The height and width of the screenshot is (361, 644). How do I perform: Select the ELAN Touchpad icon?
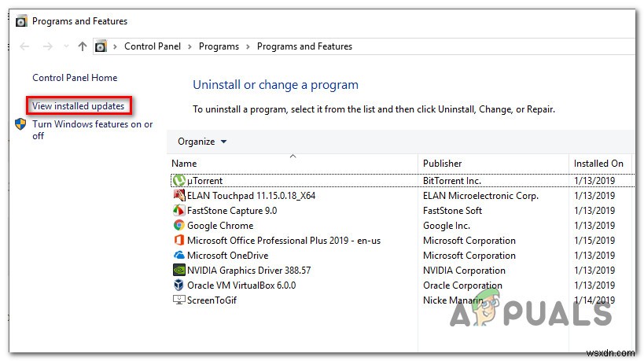coord(178,196)
